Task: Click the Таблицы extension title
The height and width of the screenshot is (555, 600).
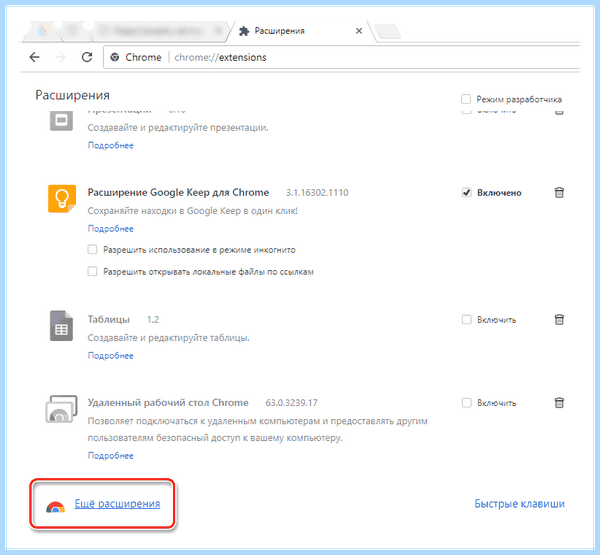Action: [x=109, y=320]
